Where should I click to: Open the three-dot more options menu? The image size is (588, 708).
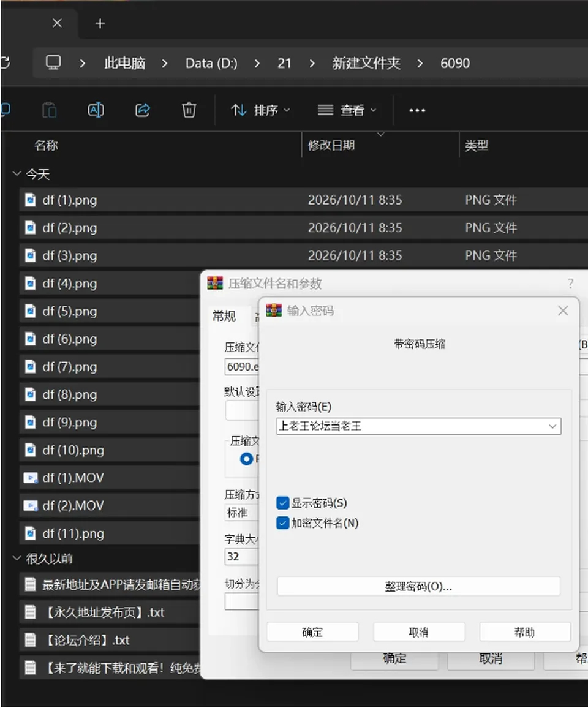(417, 111)
